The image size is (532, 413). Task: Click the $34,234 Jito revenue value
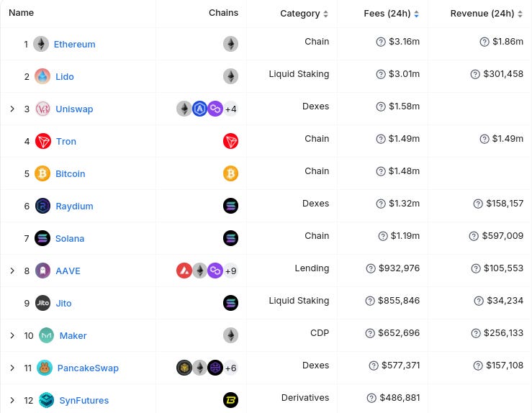505,301
